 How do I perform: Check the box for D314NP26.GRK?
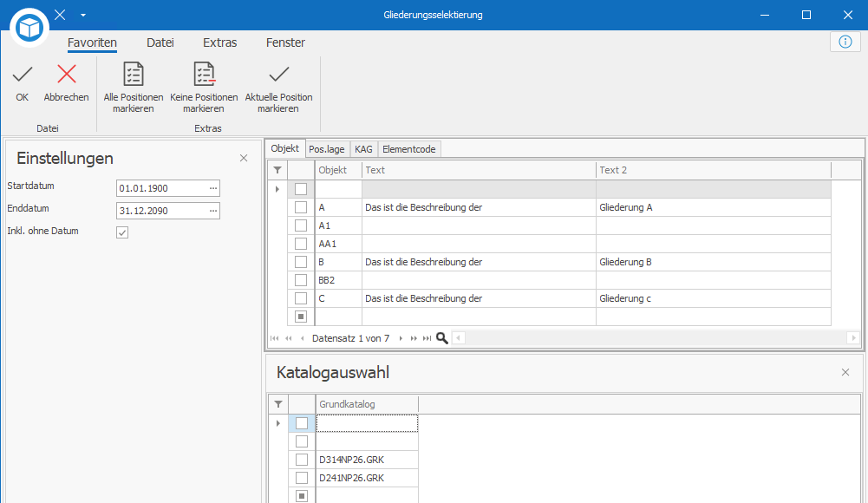[302, 460]
